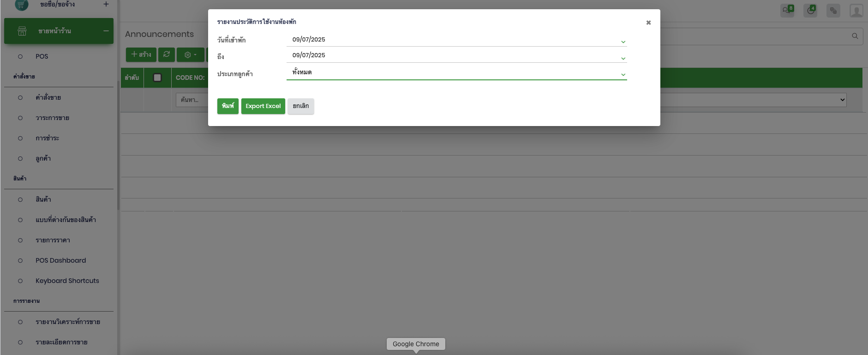
Task: Click the ยกเลิก cancel button
Action: (x=300, y=106)
